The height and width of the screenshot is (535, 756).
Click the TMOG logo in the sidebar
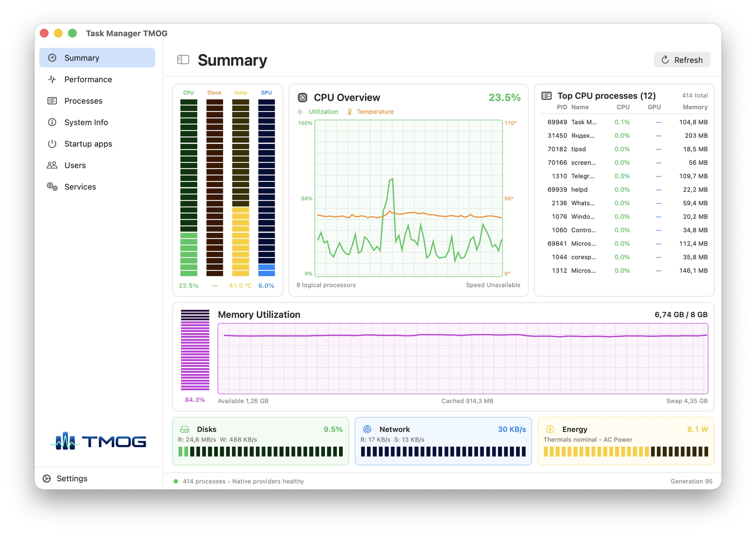pos(98,441)
